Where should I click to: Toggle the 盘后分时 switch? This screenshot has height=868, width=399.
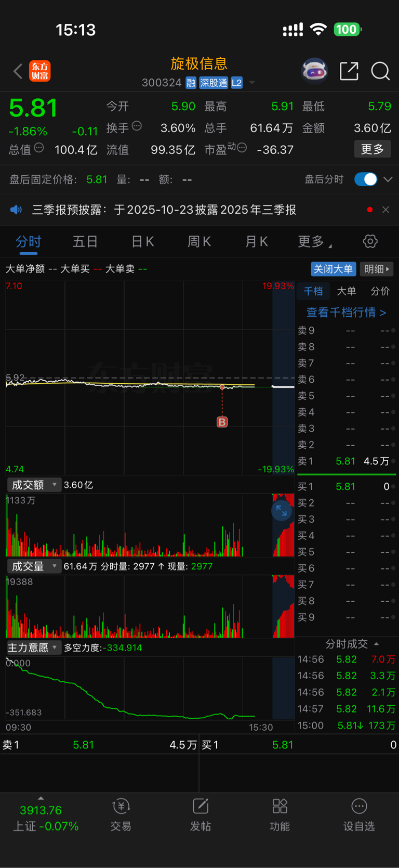(366, 179)
